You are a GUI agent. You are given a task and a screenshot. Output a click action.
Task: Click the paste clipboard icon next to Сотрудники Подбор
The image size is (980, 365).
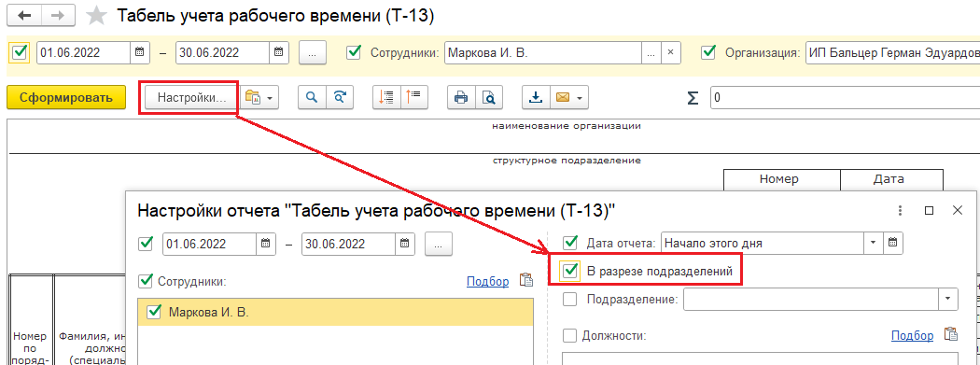[x=526, y=281]
